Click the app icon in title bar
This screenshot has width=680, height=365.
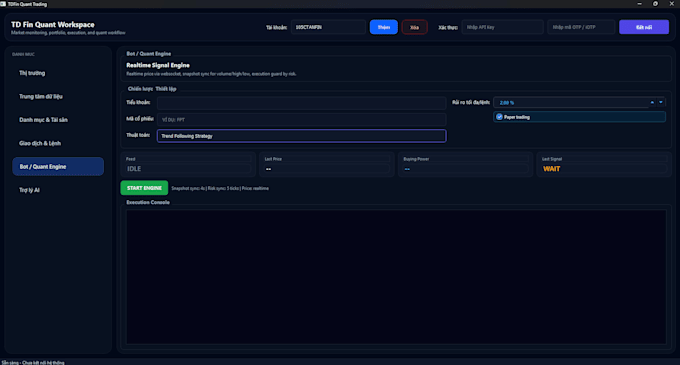pyautogui.click(x=3, y=3)
